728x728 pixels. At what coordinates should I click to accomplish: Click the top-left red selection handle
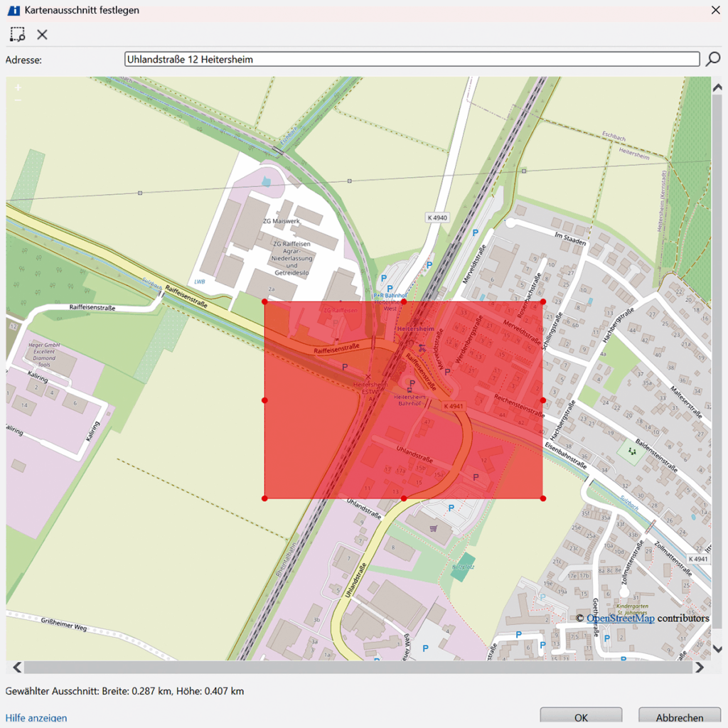coord(264,301)
